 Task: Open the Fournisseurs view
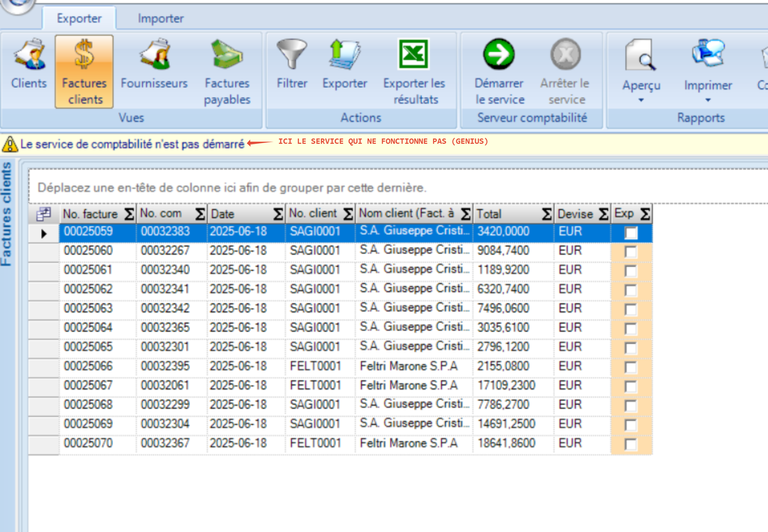coord(154,55)
